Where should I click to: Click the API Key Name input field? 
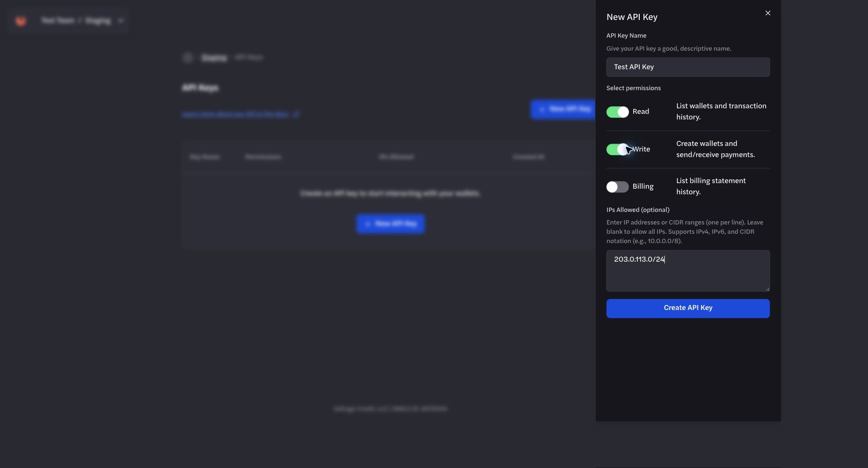[688, 67]
